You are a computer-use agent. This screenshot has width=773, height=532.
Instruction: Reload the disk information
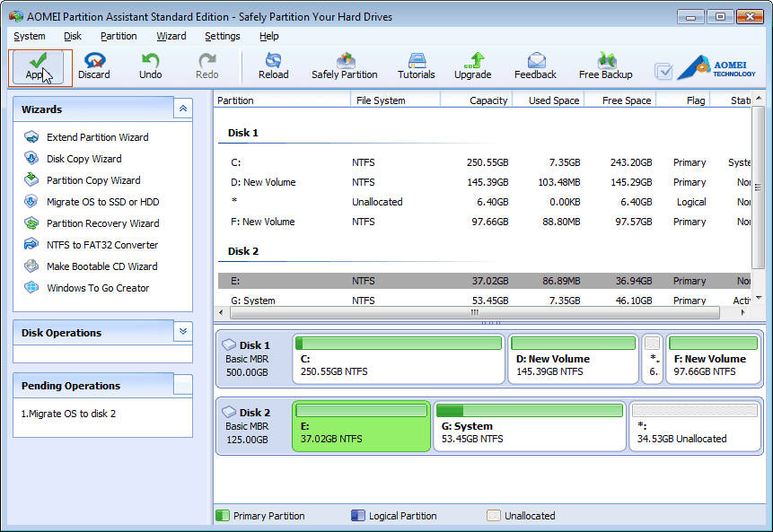[x=274, y=67]
